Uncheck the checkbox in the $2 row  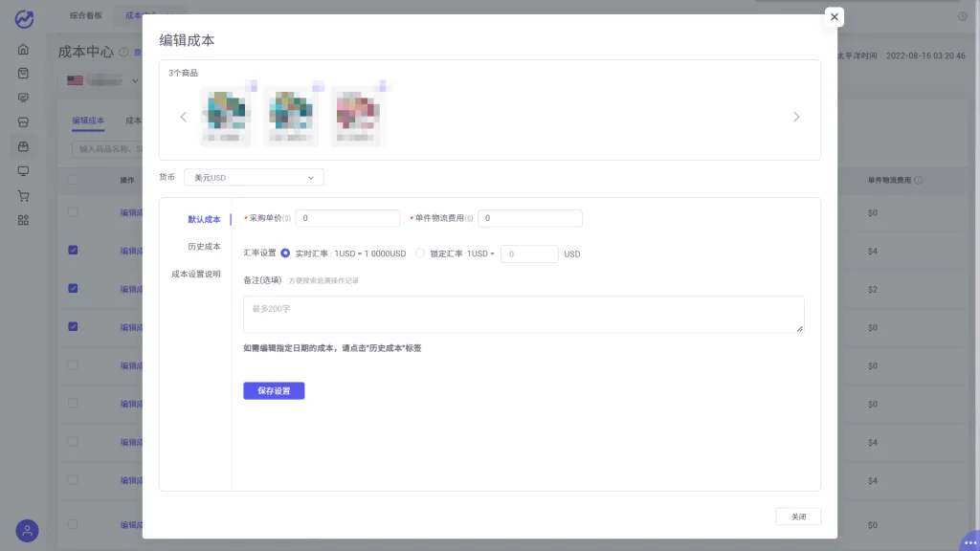(73, 288)
